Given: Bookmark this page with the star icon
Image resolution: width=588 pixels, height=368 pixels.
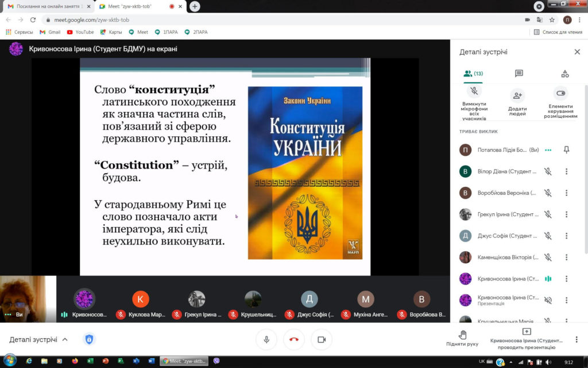Looking at the screenshot, I should point(552,20).
